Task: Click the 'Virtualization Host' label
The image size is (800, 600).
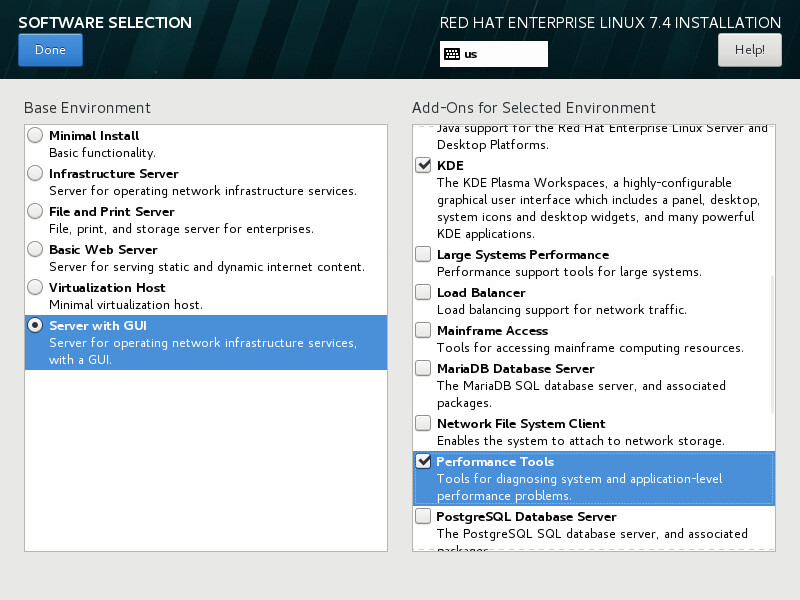Action: coord(107,287)
